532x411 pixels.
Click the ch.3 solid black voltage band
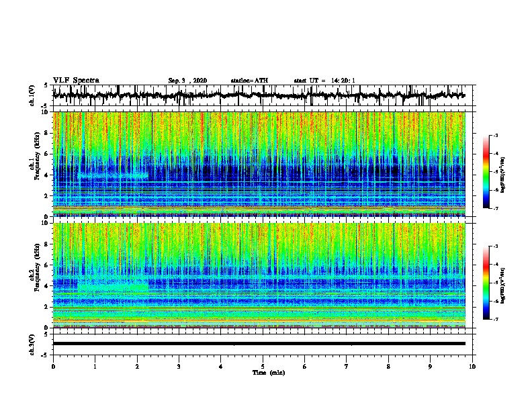pyautogui.click(x=259, y=344)
